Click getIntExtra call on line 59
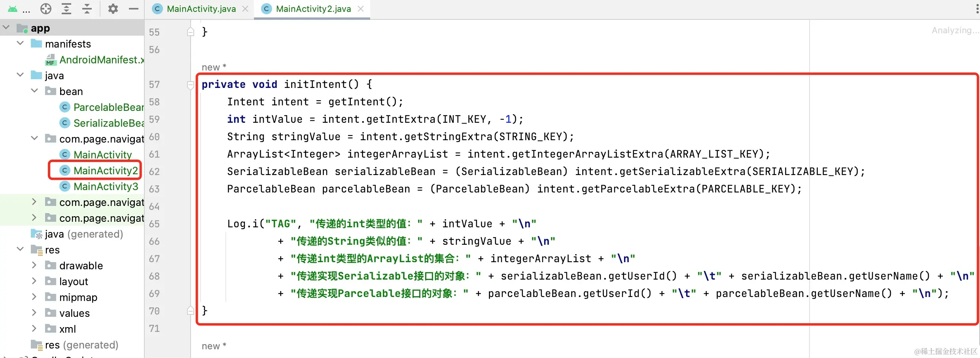980x358 pixels. pyautogui.click(x=401, y=119)
